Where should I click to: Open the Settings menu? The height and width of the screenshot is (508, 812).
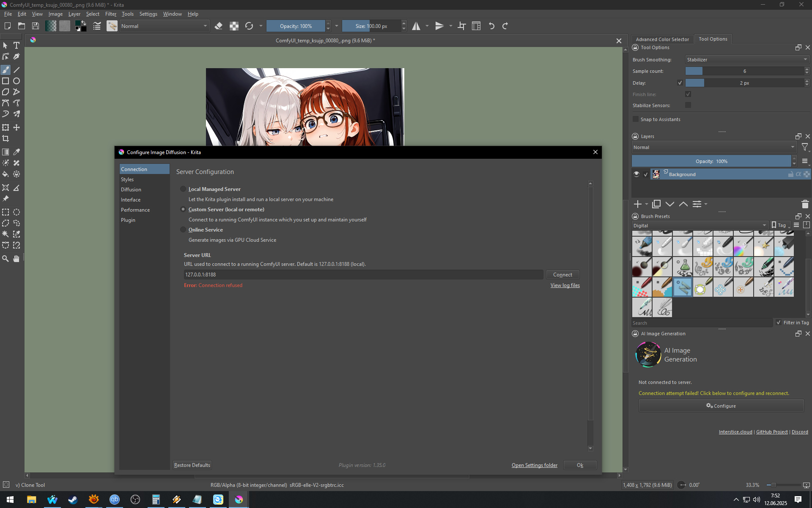(x=148, y=14)
